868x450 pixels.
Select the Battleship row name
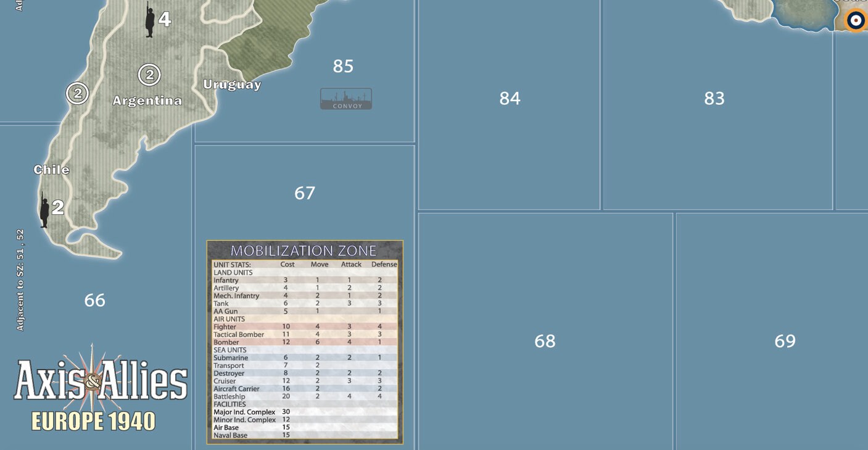pyautogui.click(x=229, y=397)
